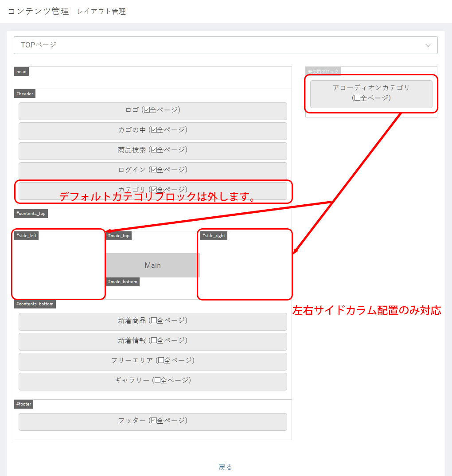Screen dimensions: 452x476
Task: Click the dropdown chevron arrow beside TOPページ
Action: pos(428,46)
